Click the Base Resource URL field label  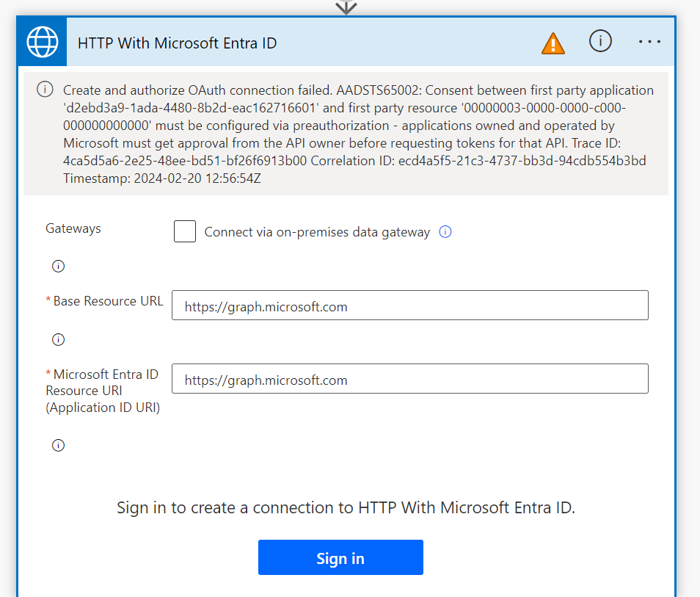click(108, 301)
